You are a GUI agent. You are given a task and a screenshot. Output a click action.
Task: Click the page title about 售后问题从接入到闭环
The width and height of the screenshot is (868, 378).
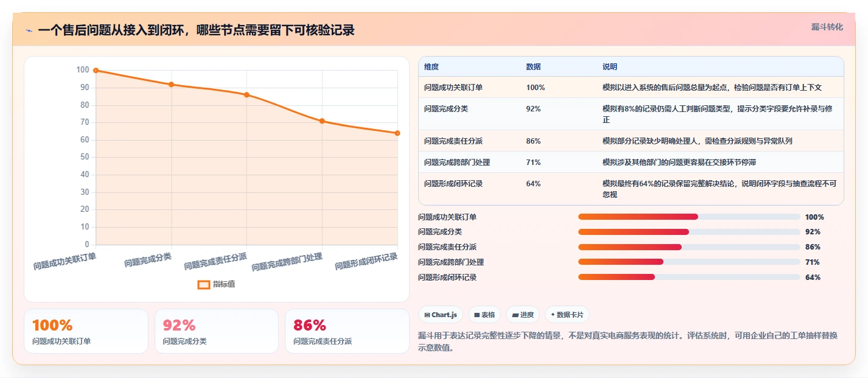196,30
